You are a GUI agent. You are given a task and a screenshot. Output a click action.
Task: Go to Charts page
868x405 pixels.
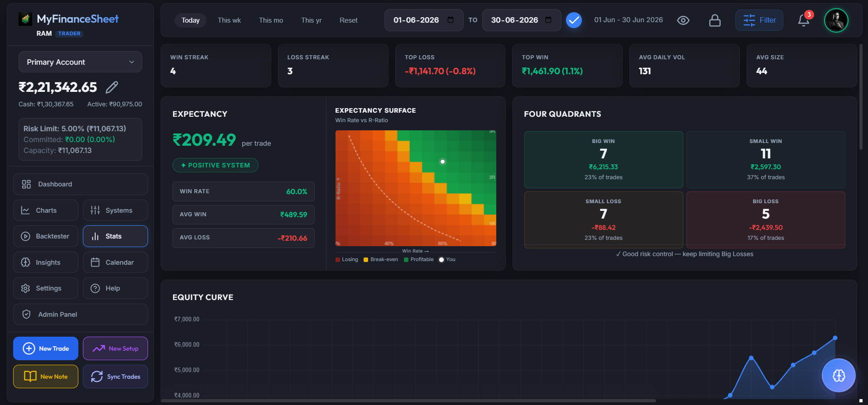pos(46,210)
